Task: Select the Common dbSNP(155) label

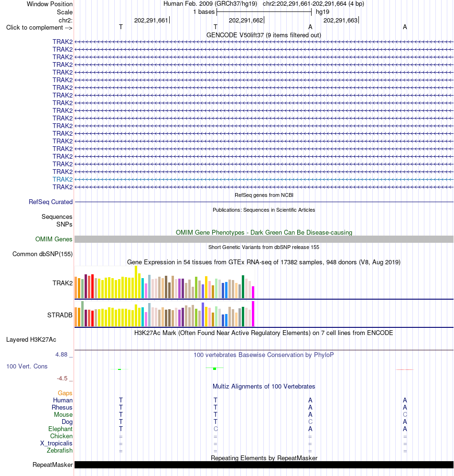Action: point(43,254)
